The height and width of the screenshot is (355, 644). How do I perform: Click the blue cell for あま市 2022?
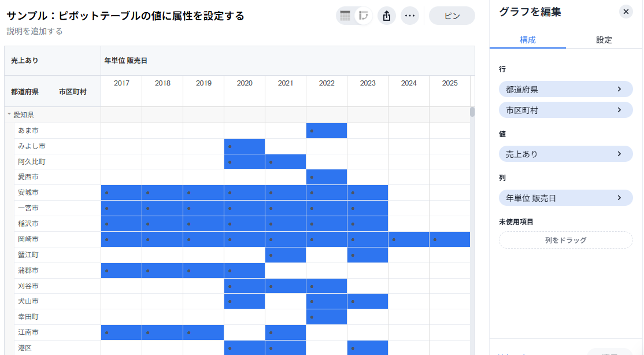tap(327, 131)
